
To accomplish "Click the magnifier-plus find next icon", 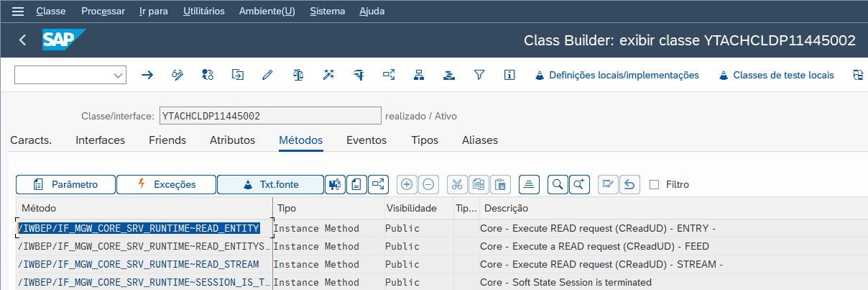I will click(580, 185).
